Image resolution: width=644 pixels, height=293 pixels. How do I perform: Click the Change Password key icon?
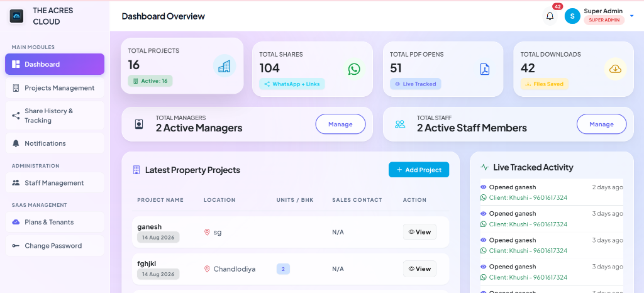16,246
